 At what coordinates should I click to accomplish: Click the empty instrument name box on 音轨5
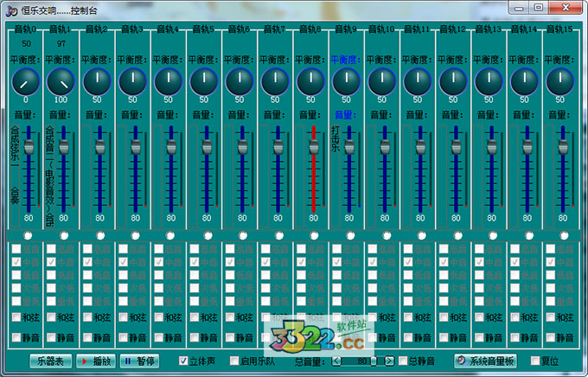click(193, 176)
